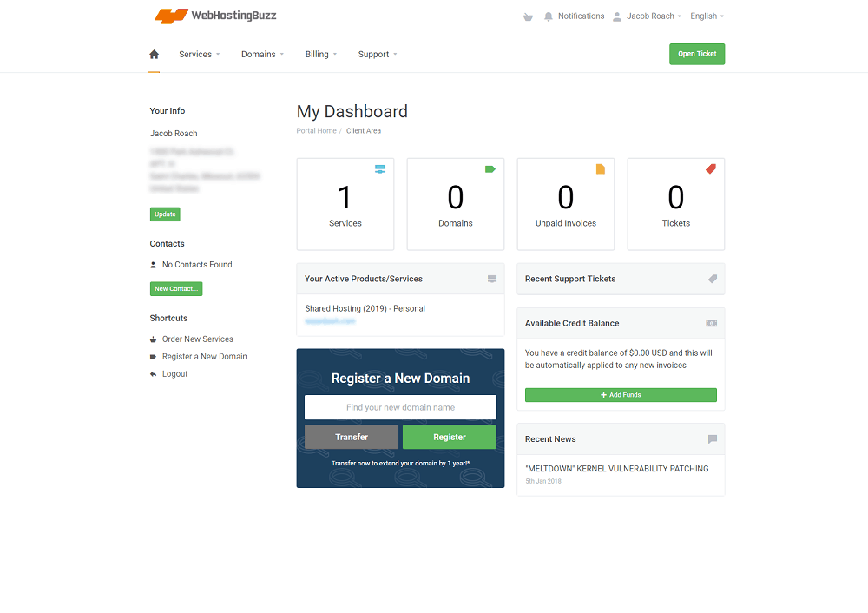
Task: Click Logout shortcut link
Action: click(x=175, y=374)
